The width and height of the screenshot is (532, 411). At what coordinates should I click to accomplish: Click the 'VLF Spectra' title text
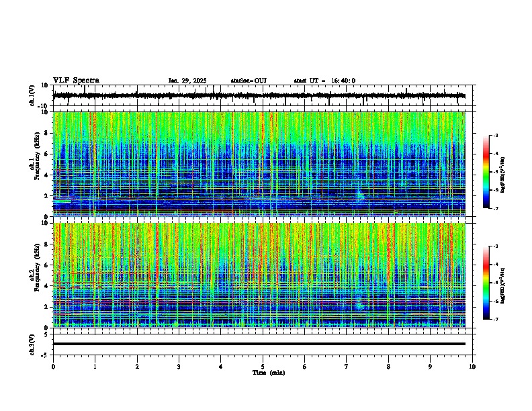76,81
